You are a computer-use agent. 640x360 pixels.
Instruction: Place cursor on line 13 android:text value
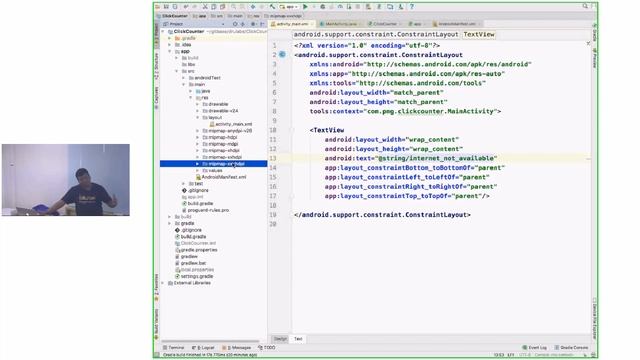tap(436, 158)
